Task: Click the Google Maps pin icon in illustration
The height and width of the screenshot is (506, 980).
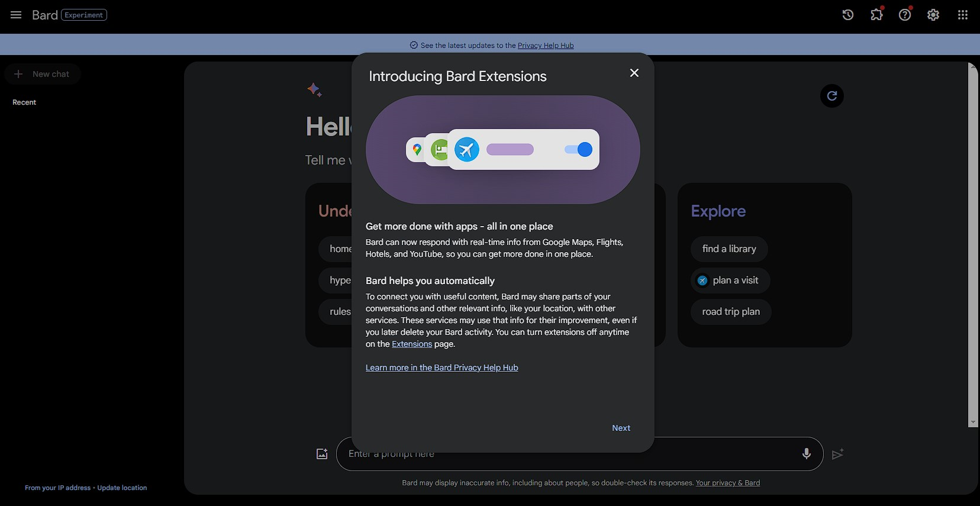Action: click(417, 150)
